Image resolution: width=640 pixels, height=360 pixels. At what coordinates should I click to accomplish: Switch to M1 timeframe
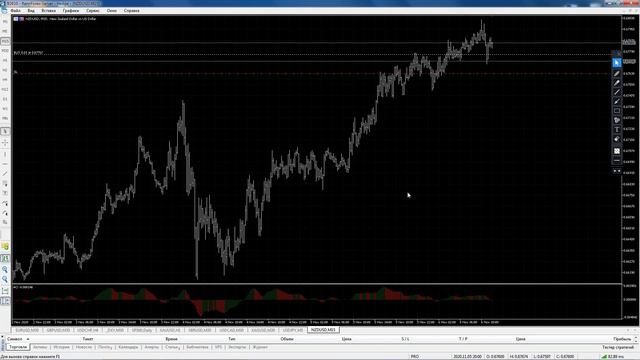tap(5, 22)
